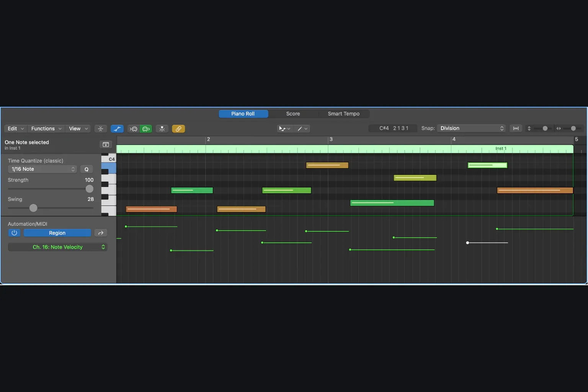Image resolution: width=588 pixels, height=392 pixels.
Task: Open the View menu
Action: coord(78,129)
